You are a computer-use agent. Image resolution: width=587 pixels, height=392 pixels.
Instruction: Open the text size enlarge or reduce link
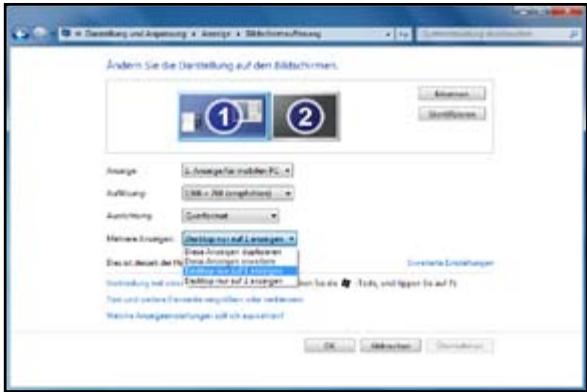205,300
